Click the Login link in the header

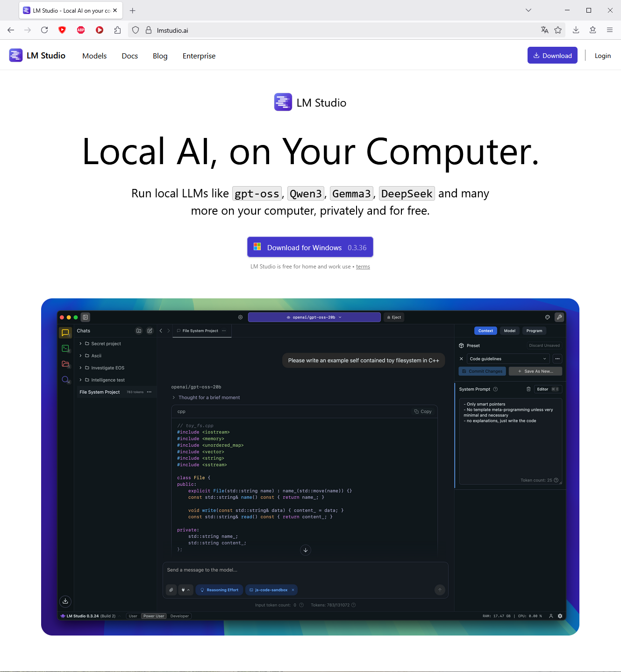tap(602, 56)
